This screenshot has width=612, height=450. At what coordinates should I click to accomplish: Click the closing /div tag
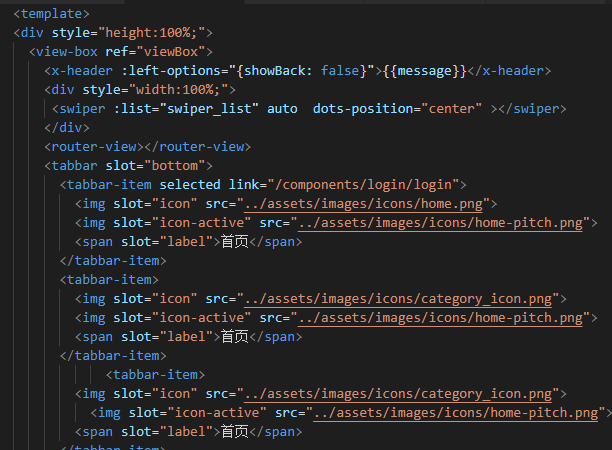(67, 128)
